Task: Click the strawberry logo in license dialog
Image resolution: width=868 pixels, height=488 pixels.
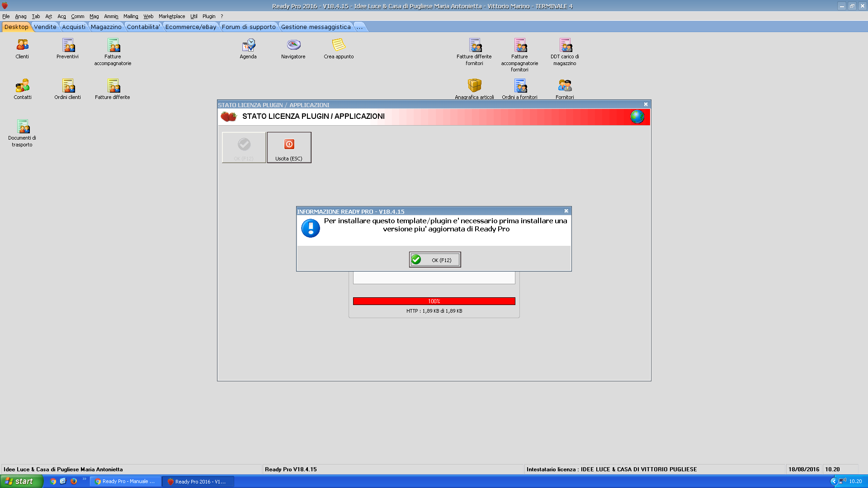Action: tap(229, 117)
